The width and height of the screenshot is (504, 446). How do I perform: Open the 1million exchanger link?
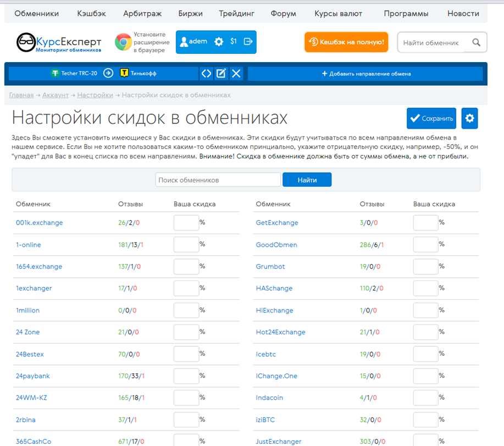(27, 310)
